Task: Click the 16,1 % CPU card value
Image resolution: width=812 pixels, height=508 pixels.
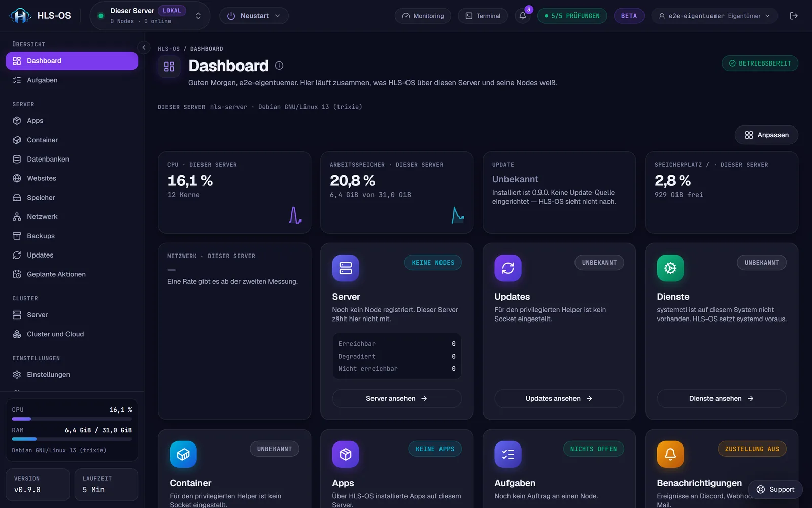Action: point(190,180)
